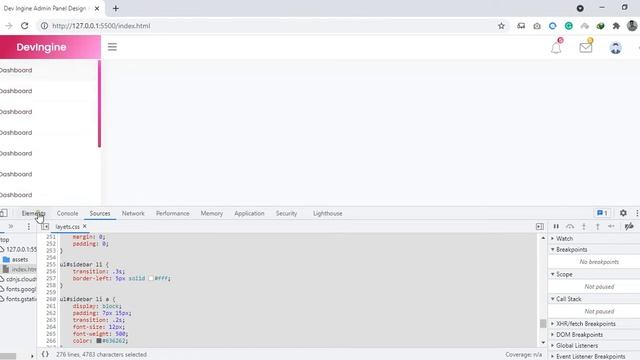The height and width of the screenshot is (360, 640).
Task: Open the DevTools issues counter badge
Action: click(x=602, y=213)
